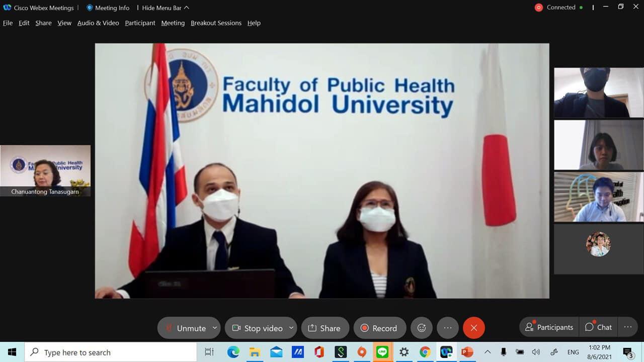Image resolution: width=644 pixels, height=362 pixels.
Task: Open more panel options beside Chat
Action: tap(628, 327)
